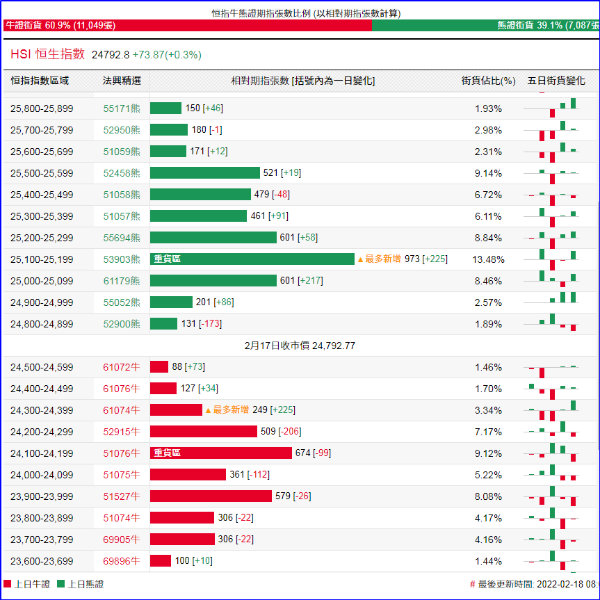Select the 51076牛 certificate code
This screenshot has width=600, height=600.
tap(121, 453)
